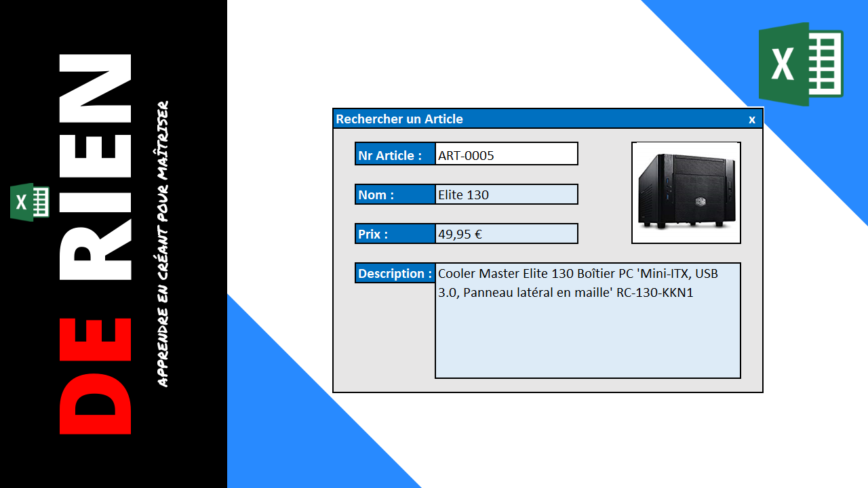
Task: Click the Nr Article field containing ART-0005
Action: coord(507,154)
